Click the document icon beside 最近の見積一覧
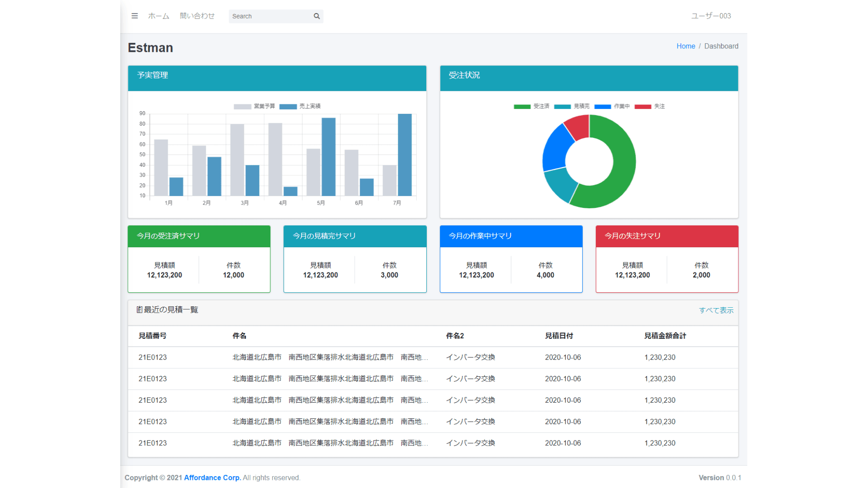Screen dimensions: 868x488 click(x=139, y=310)
